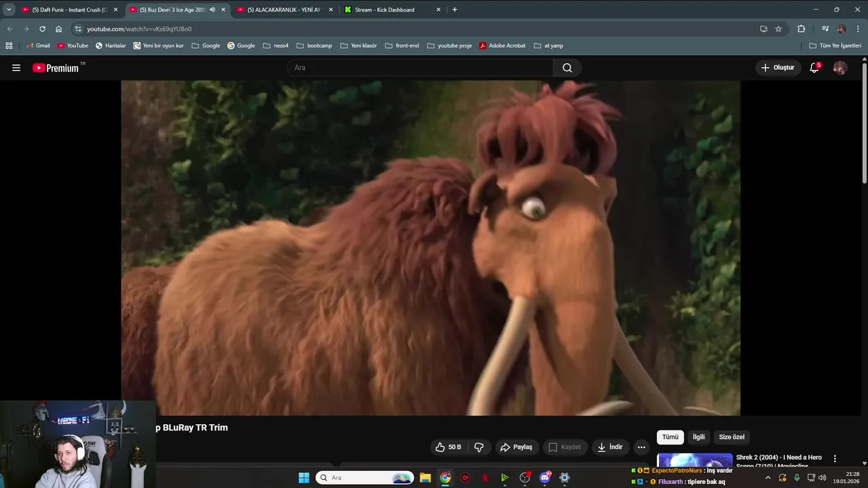Screen dimensions: 868x488
Task: Open the Adobe Acrobat bookmark
Action: click(502, 45)
